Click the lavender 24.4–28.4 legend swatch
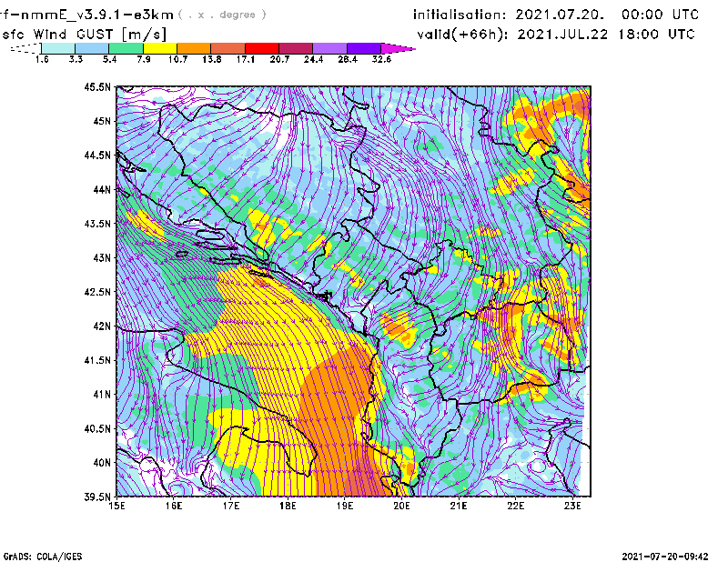Viewport: 728px width, 562px height. coord(330,48)
